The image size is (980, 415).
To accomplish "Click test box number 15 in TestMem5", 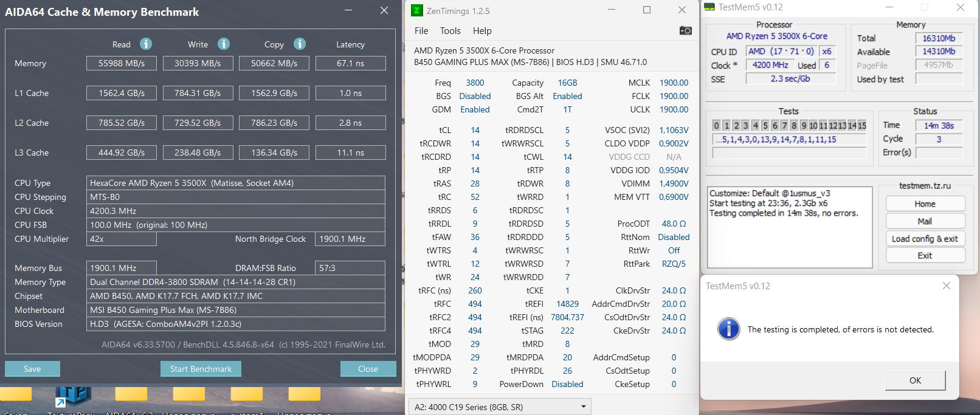I will click(x=861, y=125).
